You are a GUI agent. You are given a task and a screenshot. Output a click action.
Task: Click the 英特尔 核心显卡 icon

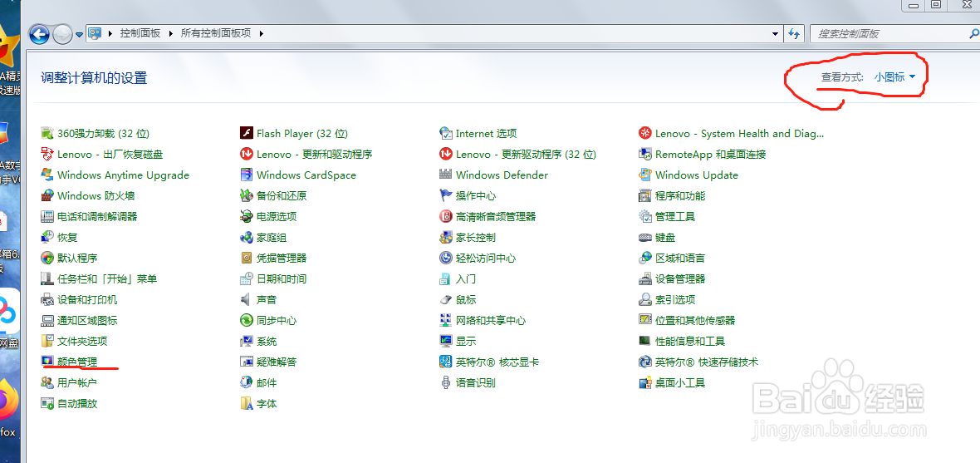[x=446, y=362]
